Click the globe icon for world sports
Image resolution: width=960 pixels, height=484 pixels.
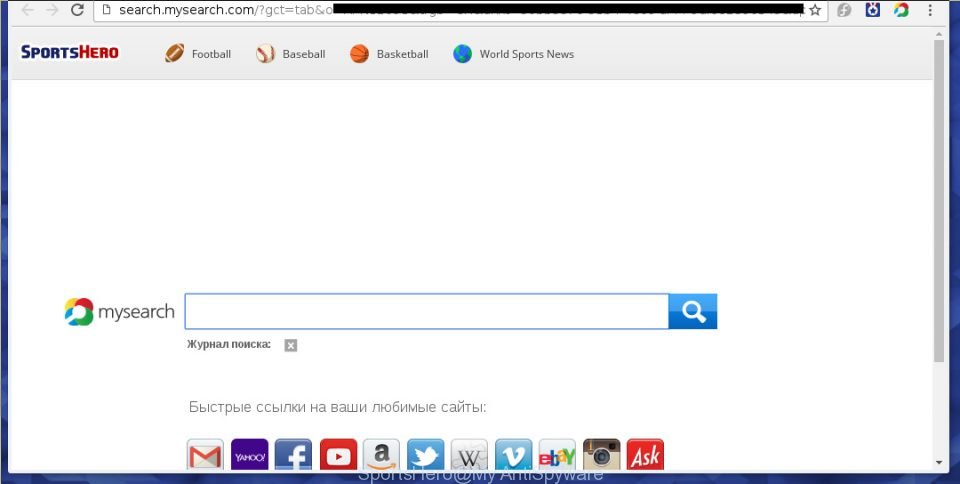(x=462, y=54)
